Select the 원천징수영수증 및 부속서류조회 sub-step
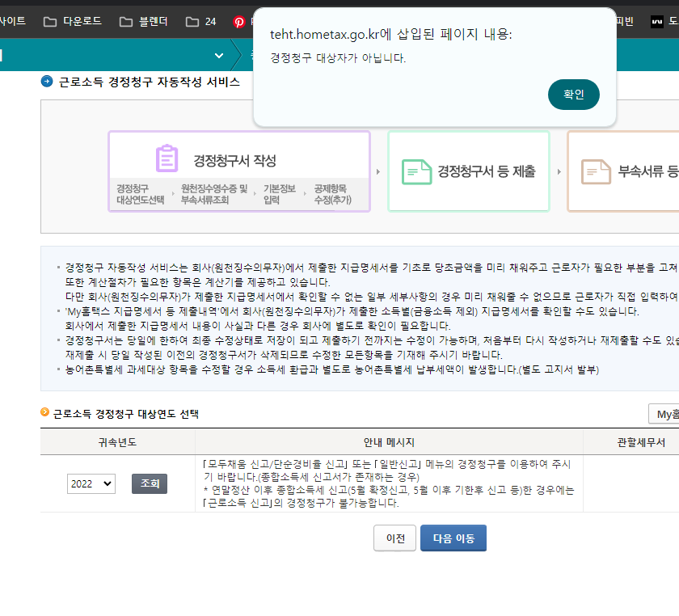Screen dimensions: 679x616 (214, 194)
